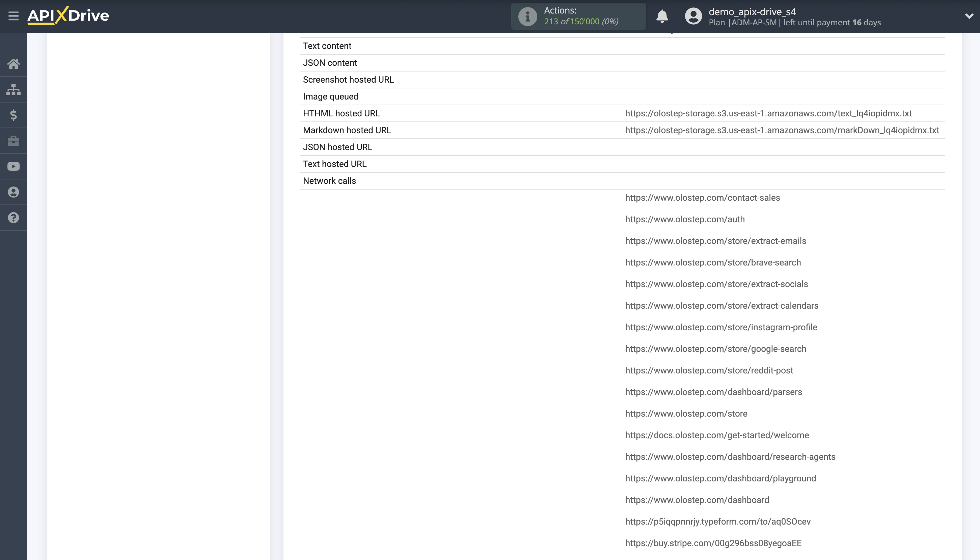Click the Actions usage counter panel

coord(578,16)
